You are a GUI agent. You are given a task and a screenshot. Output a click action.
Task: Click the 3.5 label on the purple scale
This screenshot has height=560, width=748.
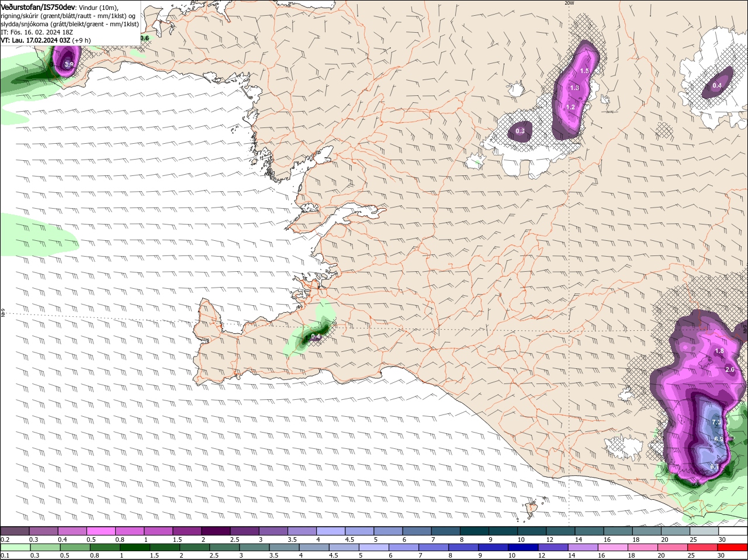click(292, 540)
